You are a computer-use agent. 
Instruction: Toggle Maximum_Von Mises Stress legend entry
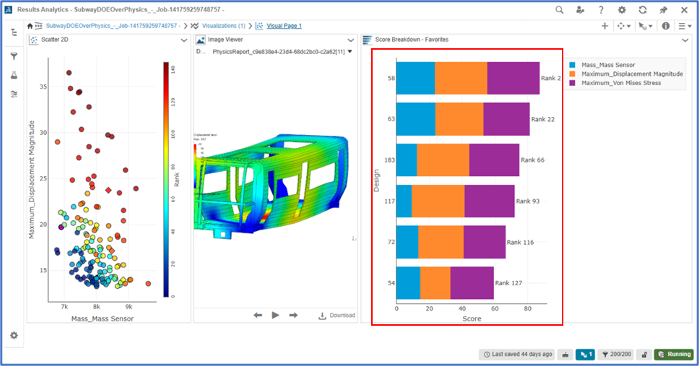pyautogui.click(x=615, y=83)
